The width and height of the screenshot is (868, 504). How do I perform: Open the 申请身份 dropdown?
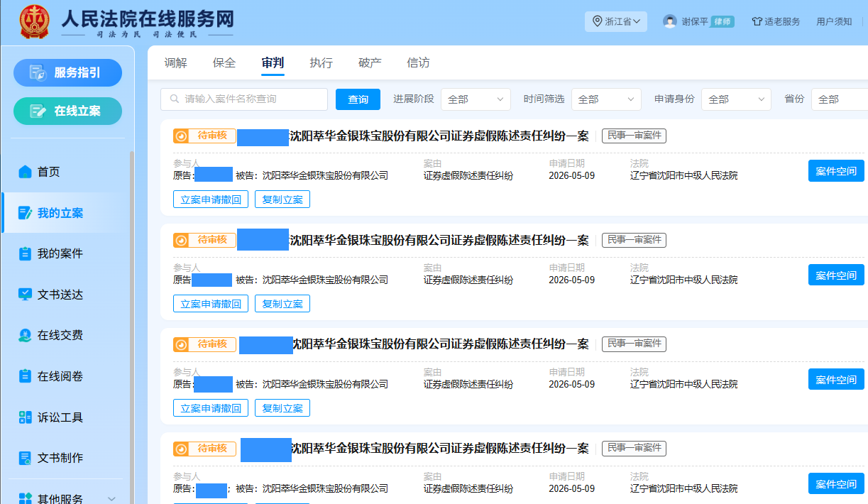pyautogui.click(x=736, y=99)
